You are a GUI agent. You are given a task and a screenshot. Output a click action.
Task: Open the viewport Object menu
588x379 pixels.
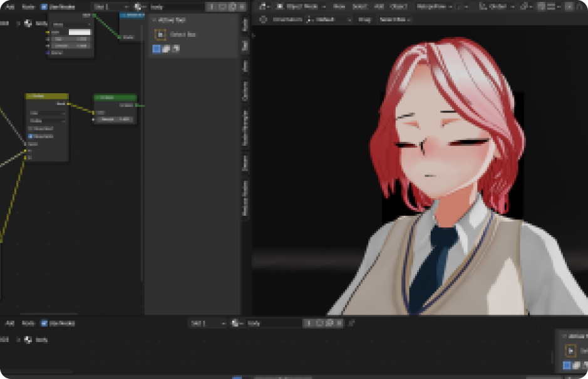tap(398, 6)
